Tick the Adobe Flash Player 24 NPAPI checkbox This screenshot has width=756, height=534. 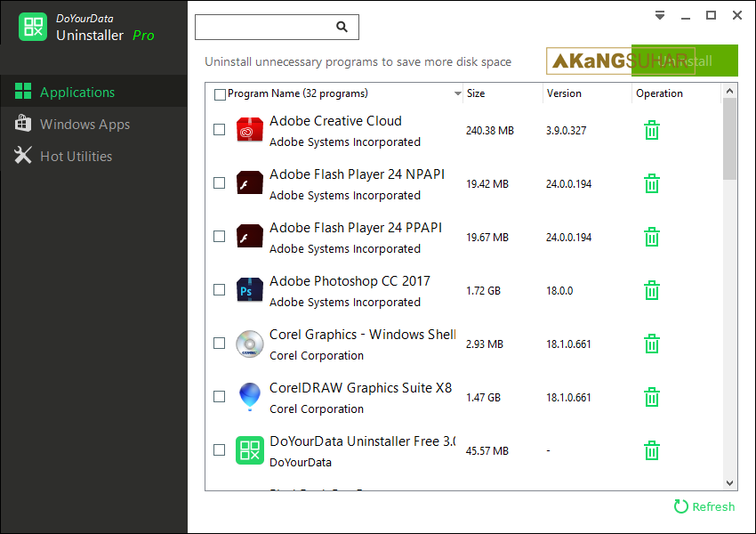tap(220, 182)
